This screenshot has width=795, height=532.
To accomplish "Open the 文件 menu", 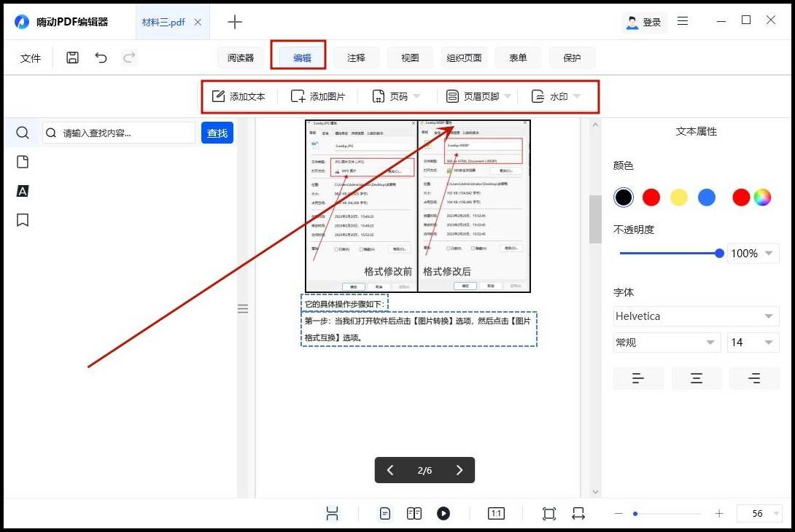I will (x=31, y=58).
